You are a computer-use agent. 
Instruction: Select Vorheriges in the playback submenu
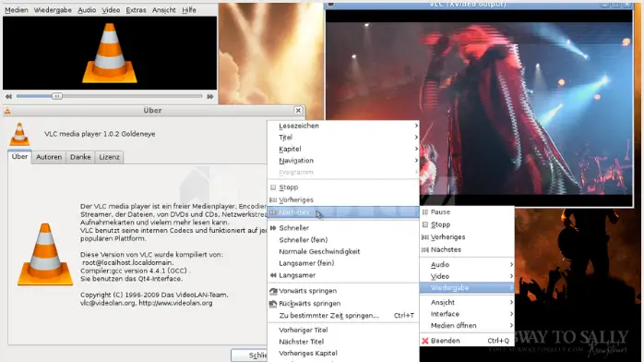point(343,199)
